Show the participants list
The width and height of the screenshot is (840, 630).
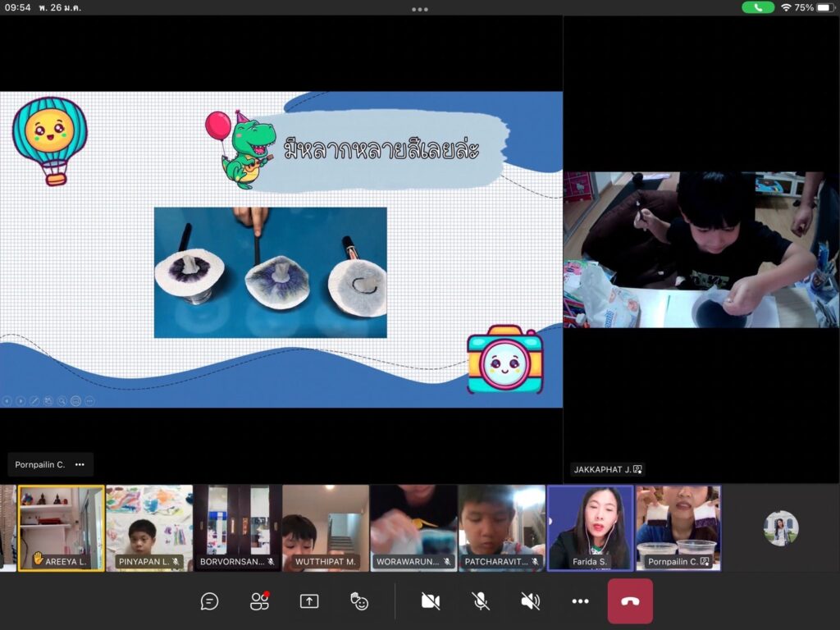pos(259,601)
